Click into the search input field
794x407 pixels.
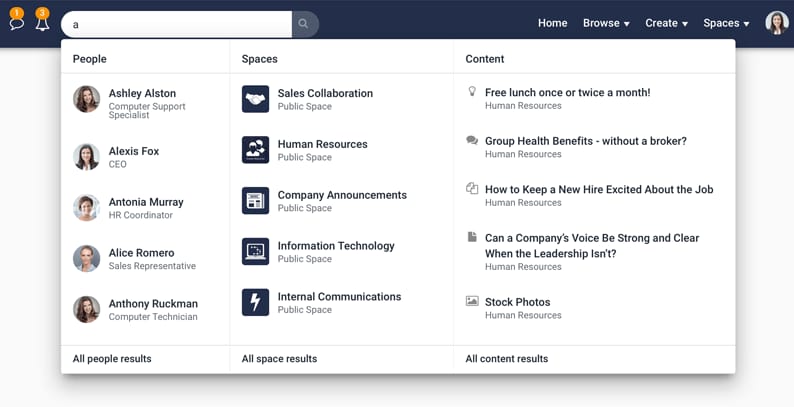pyautogui.click(x=177, y=24)
